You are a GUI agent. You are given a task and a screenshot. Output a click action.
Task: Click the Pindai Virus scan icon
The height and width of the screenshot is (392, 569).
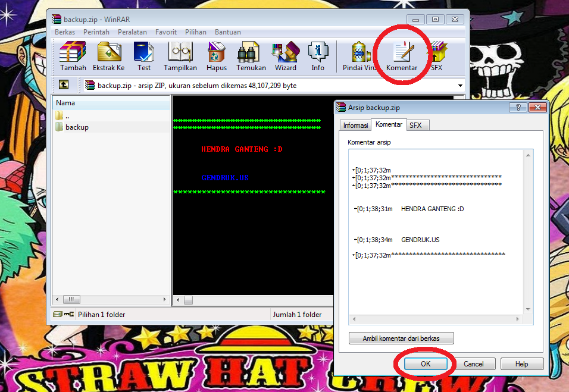click(x=361, y=56)
